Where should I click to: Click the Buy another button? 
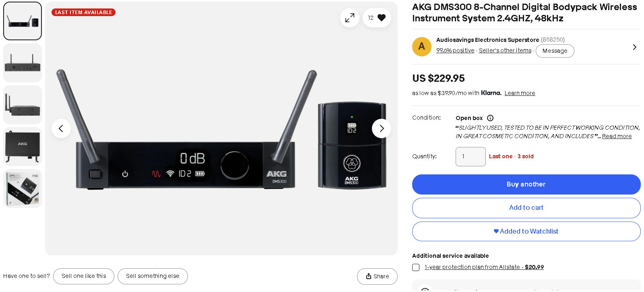tap(526, 184)
